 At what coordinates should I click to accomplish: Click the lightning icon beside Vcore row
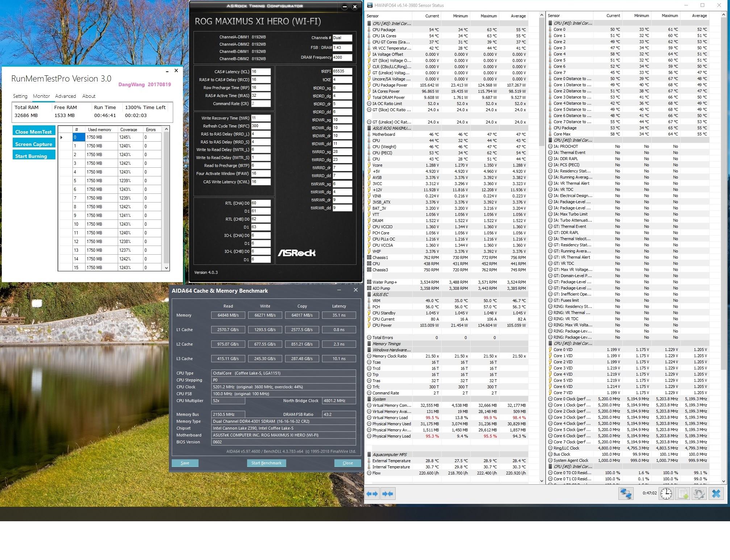pos(369,165)
